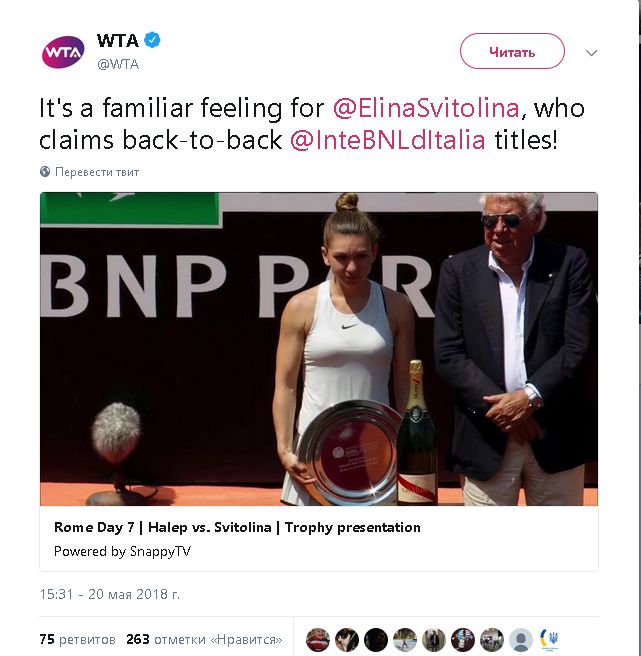Image resolution: width=641 pixels, height=656 pixels.
Task: View the 263 отметки «Нравится» list
Action: pos(204,639)
